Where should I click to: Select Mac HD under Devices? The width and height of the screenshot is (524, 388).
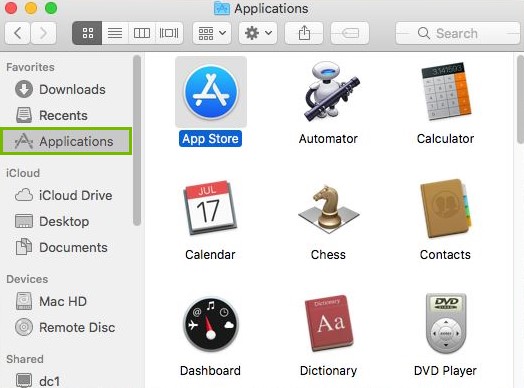(67, 301)
